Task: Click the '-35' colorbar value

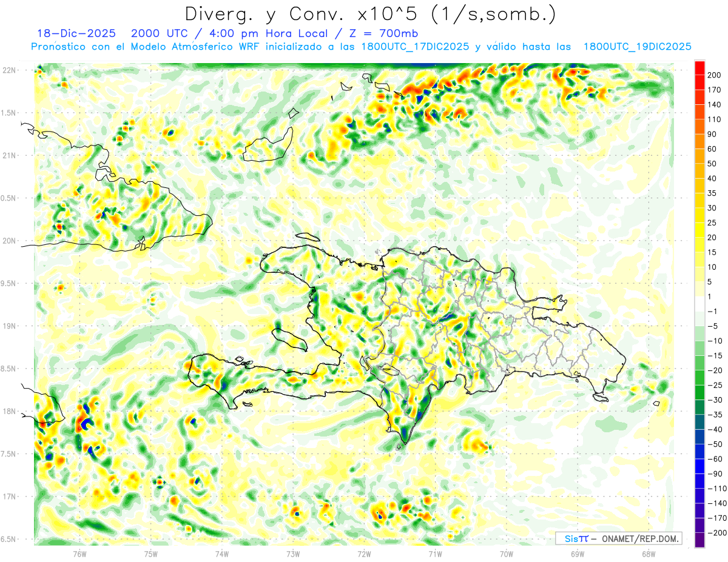Action: pos(716,414)
